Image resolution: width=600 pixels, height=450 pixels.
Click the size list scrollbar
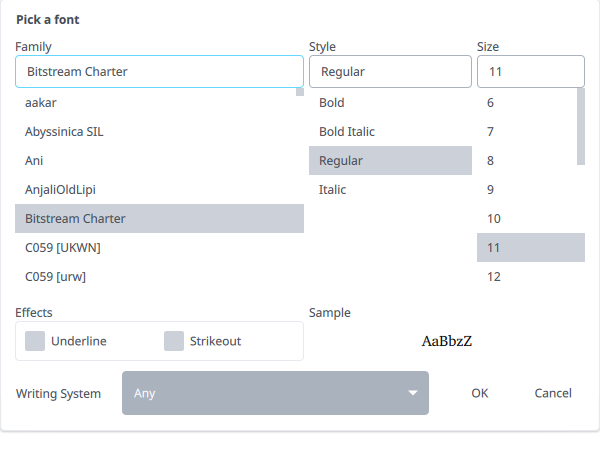(x=581, y=125)
